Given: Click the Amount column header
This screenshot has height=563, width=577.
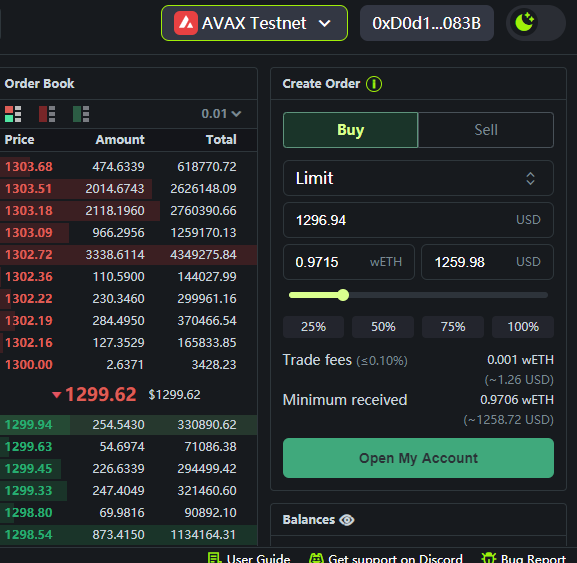Looking at the screenshot, I should (x=120, y=140).
